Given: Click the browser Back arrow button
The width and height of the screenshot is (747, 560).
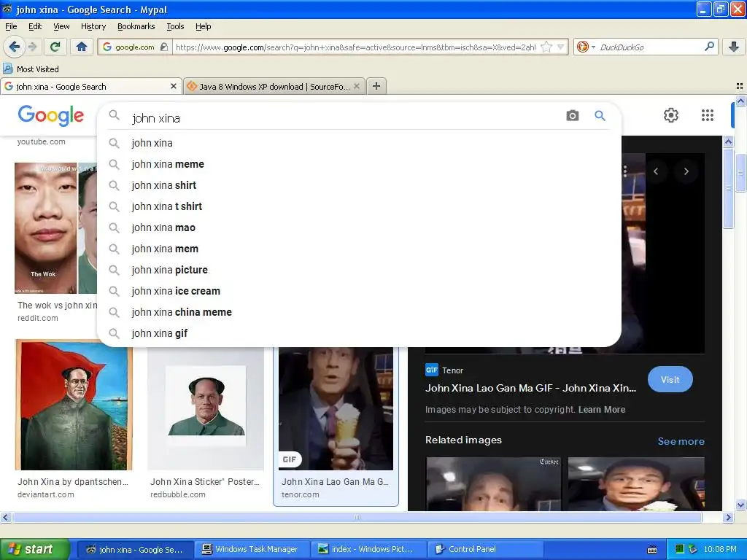Looking at the screenshot, I should point(15,47).
